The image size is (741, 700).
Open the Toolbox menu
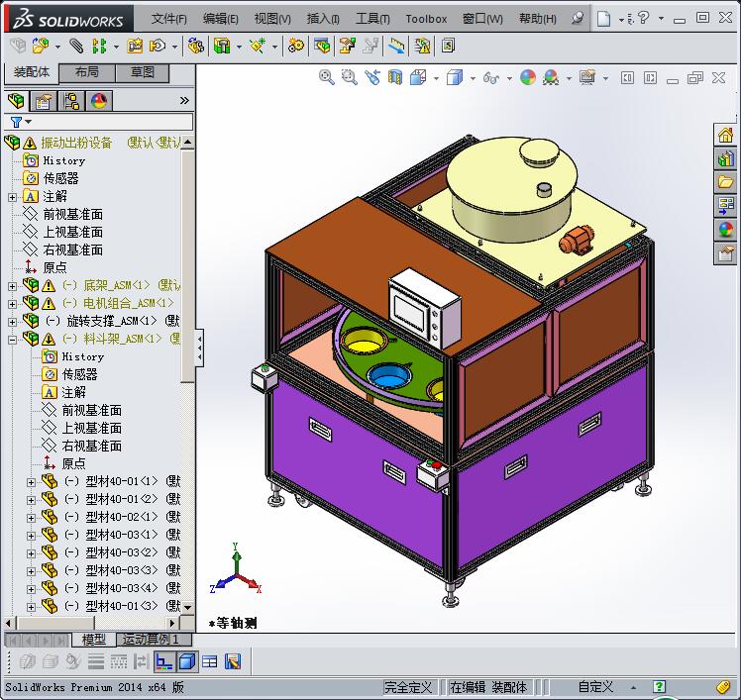426,19
